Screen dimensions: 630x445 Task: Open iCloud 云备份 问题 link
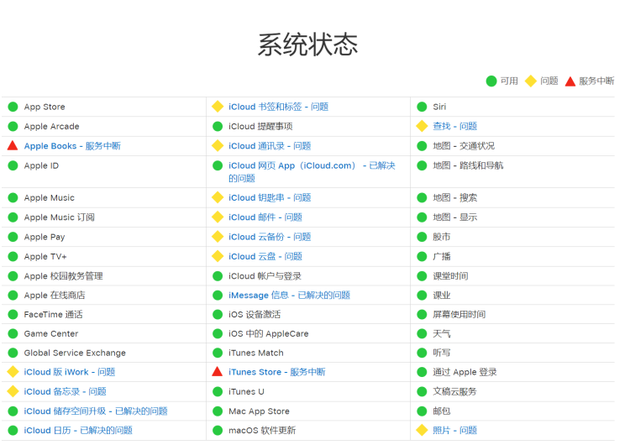[270, 237]
